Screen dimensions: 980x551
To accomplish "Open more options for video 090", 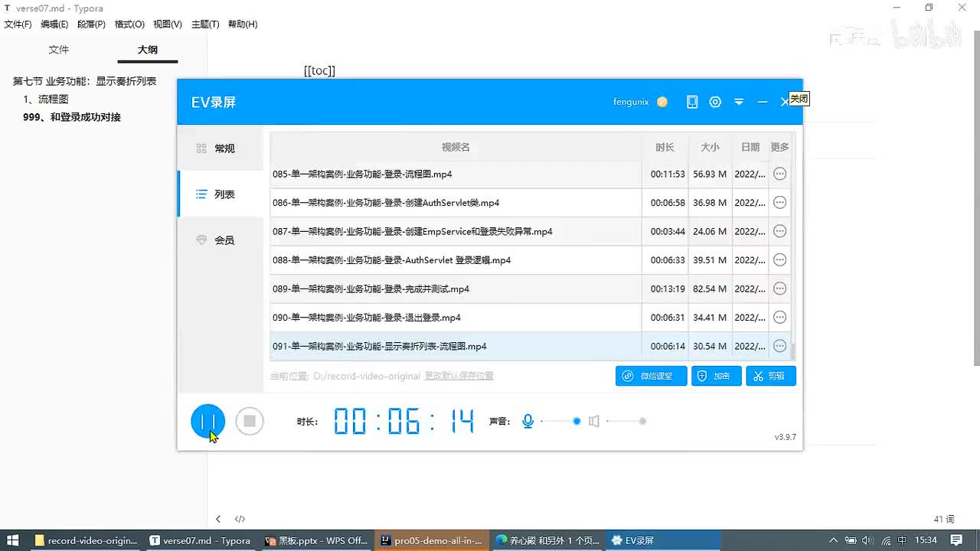I will click(779, 318).
